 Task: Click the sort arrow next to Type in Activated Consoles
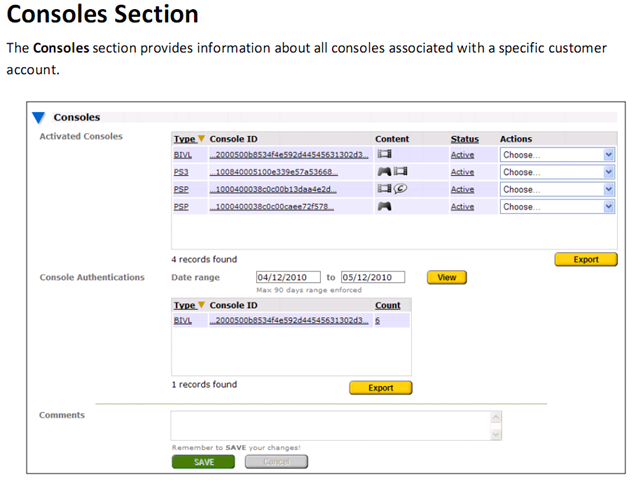coord(201,139)
